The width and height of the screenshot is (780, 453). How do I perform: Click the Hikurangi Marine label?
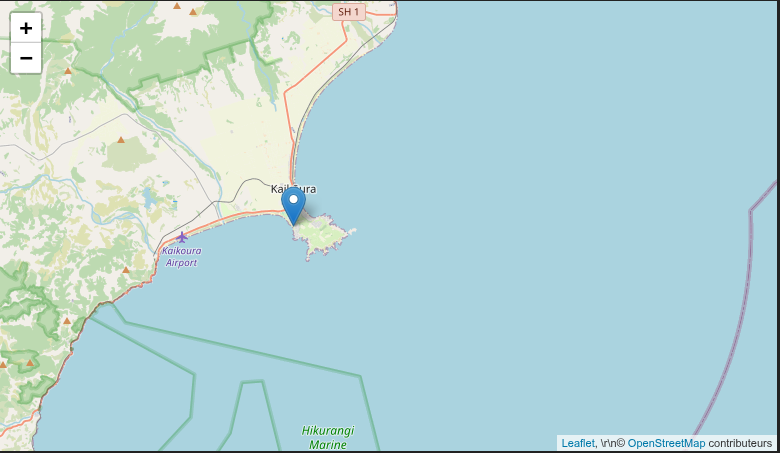pos(328,437)
